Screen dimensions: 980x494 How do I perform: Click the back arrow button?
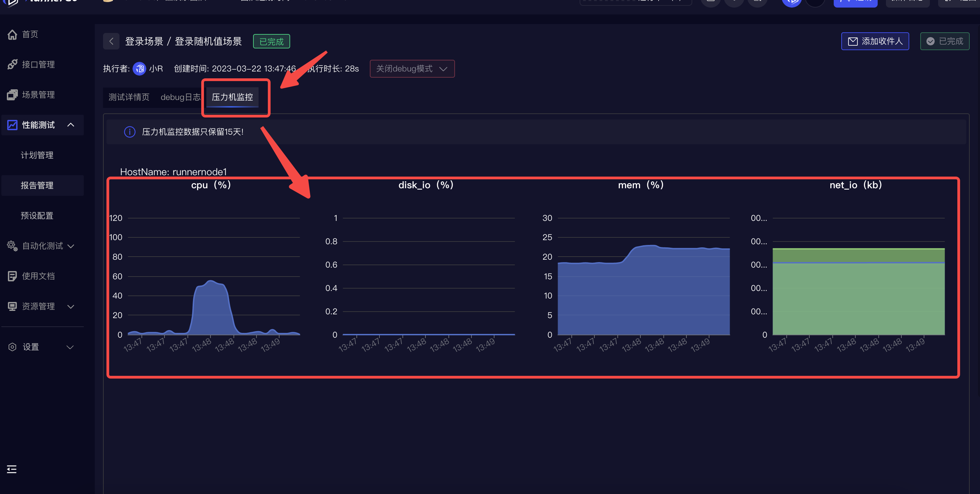click(111, 41)
